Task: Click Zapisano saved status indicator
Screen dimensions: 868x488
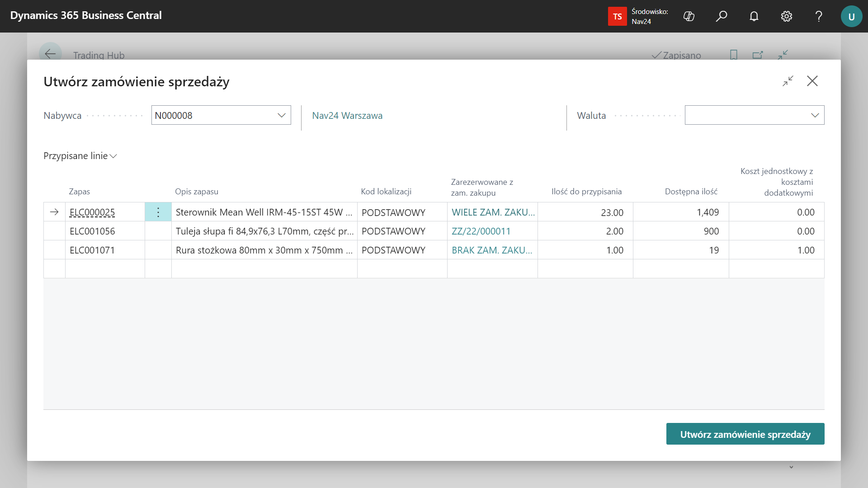Action: [676, 55]
